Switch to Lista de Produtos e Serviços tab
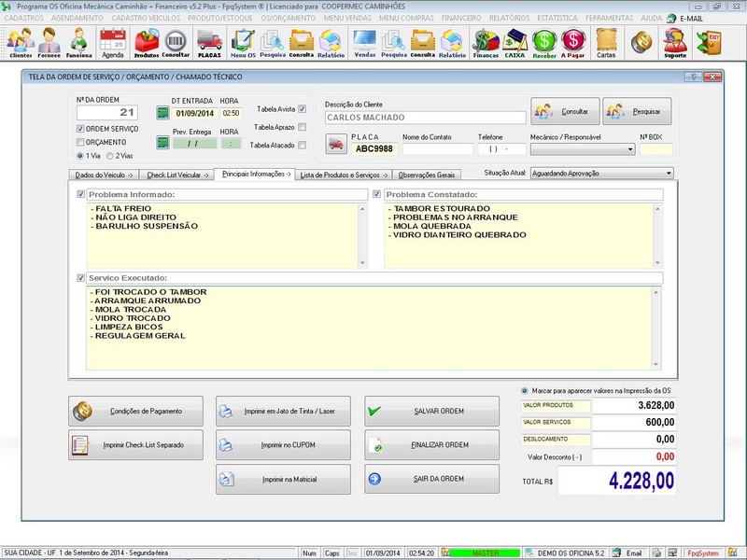 (340, 175)
